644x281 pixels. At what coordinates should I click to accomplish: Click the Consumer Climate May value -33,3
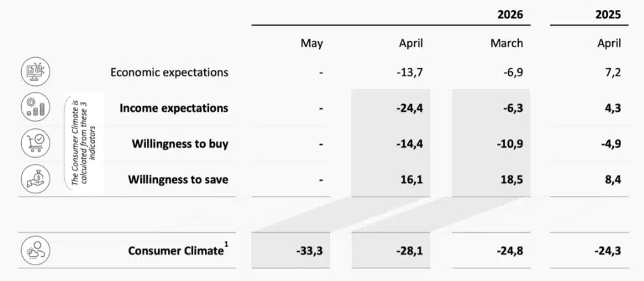(x=309, y=250)
